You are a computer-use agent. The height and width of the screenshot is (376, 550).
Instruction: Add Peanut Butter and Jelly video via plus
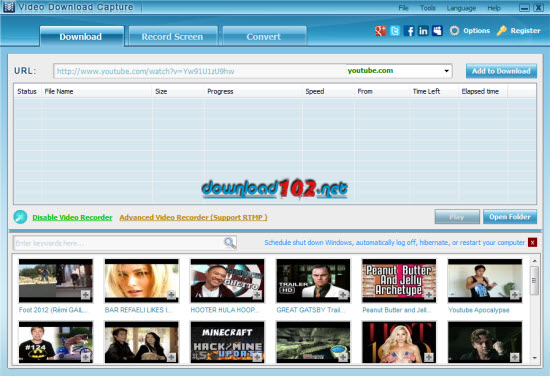pos(429,295)
